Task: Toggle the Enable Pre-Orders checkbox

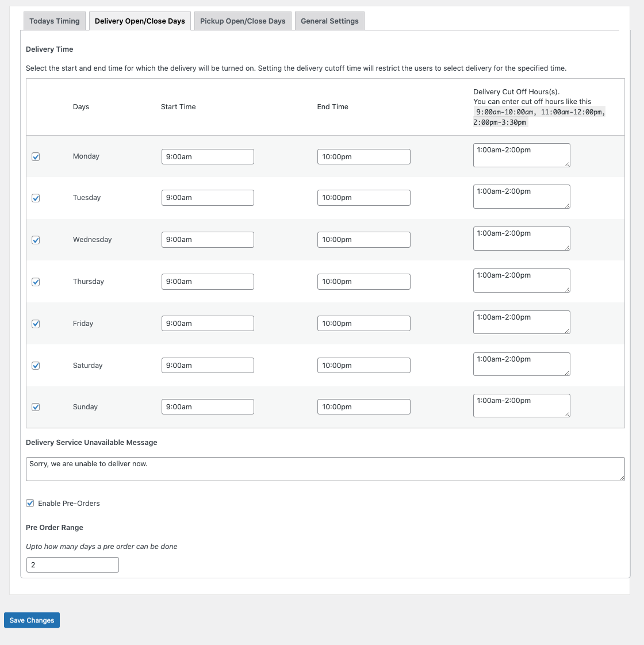Action: [30, 504]
